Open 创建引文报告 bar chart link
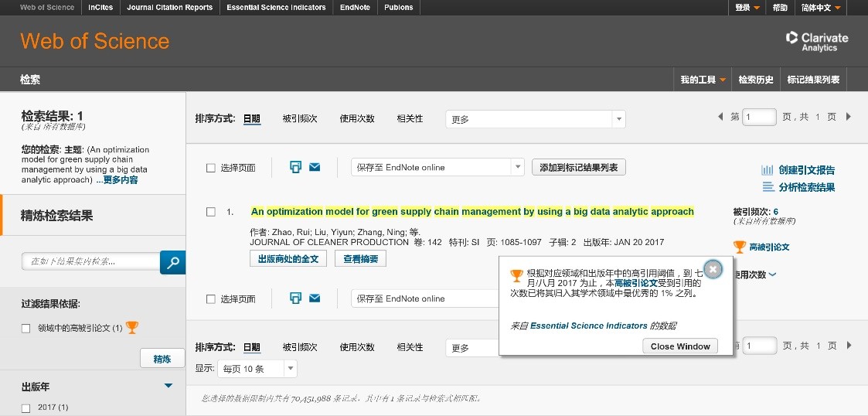868x416 pixels. (x=798, y=170)
